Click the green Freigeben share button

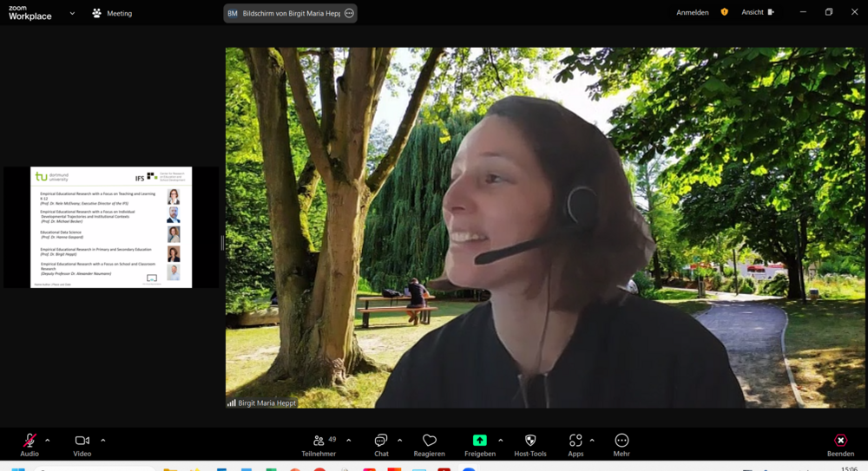click(479, 441)
